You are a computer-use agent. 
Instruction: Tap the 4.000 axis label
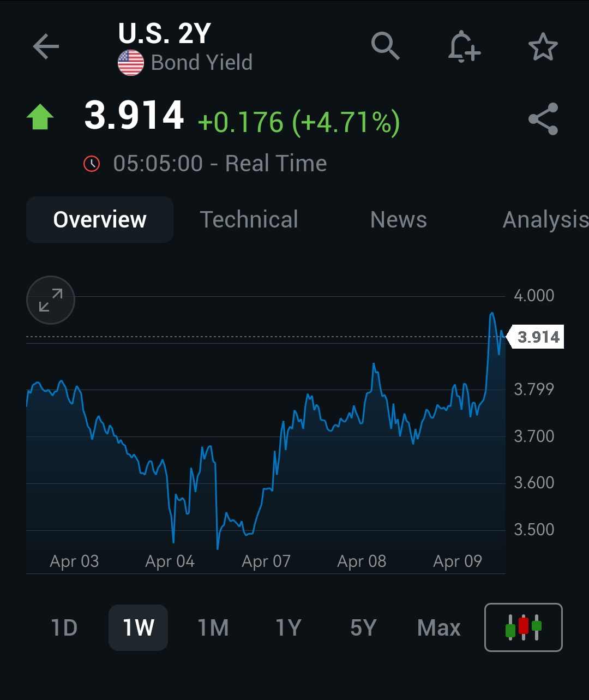pyautogui.click(x=534, y=296)
